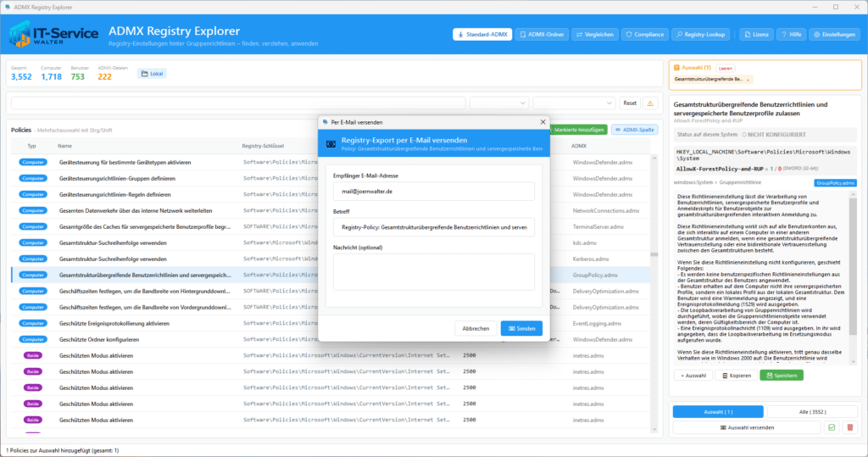
Task: Click the TerminalServer.admx cell
Action: click(x=598, y=226)
